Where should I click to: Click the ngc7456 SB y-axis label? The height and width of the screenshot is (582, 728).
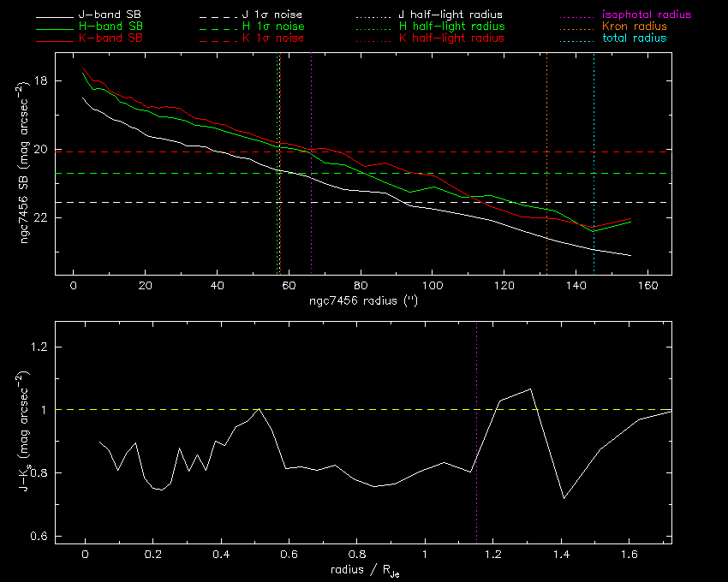(x=25, y=163)
